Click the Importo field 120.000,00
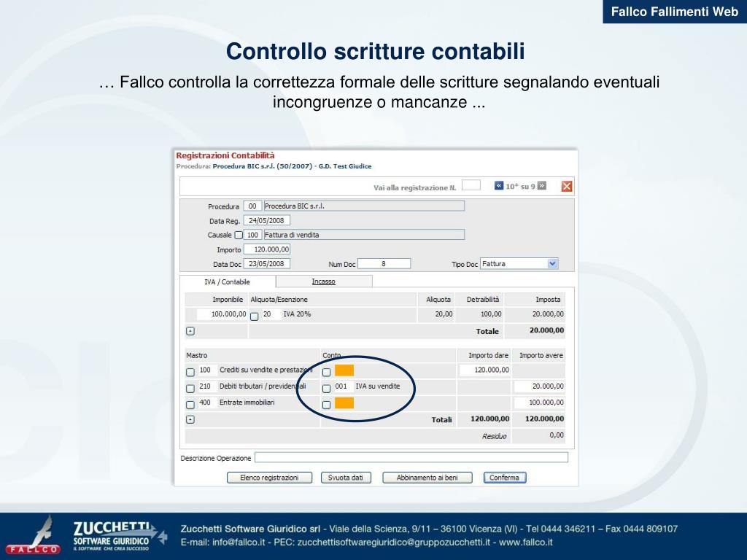 [x=267, y=249]
